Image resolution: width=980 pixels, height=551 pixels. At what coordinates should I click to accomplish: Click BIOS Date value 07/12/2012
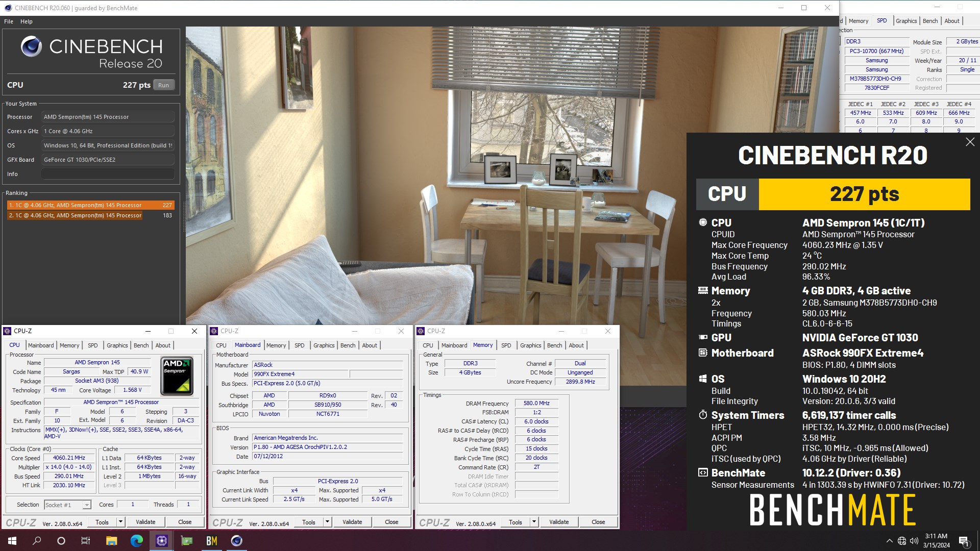pyautogui.click(x=328, y=456)
